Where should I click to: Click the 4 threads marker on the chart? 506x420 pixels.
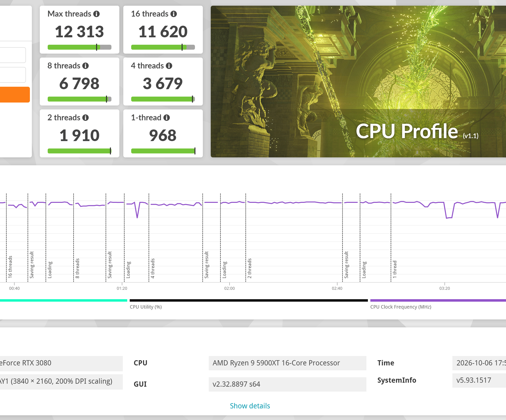153,268
